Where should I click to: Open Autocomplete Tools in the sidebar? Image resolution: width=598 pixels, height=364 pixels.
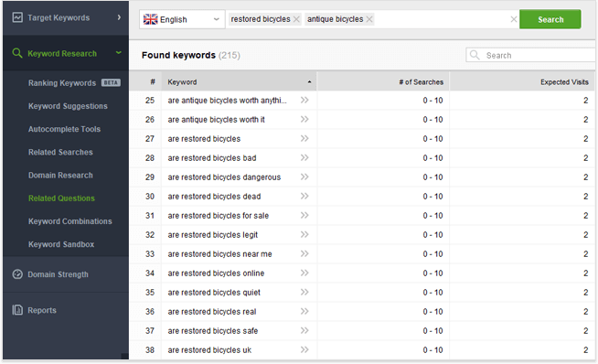(x=64, y=129)
